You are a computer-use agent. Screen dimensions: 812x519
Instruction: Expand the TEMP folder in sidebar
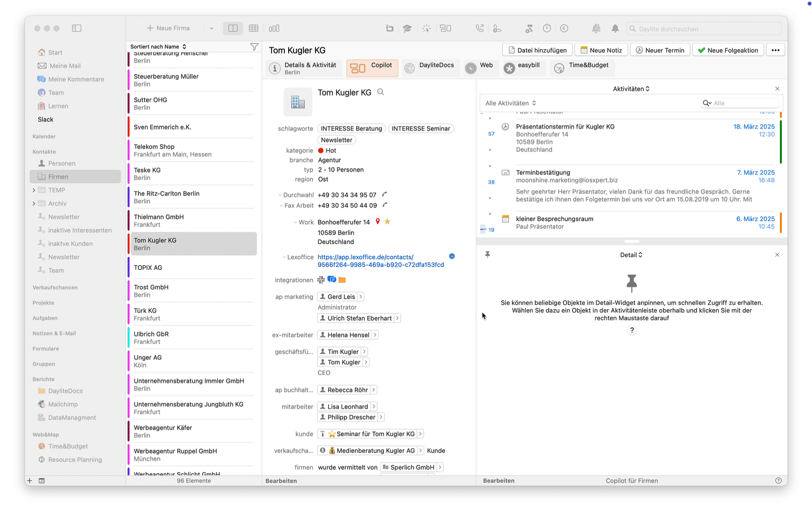tap(34, 190)
